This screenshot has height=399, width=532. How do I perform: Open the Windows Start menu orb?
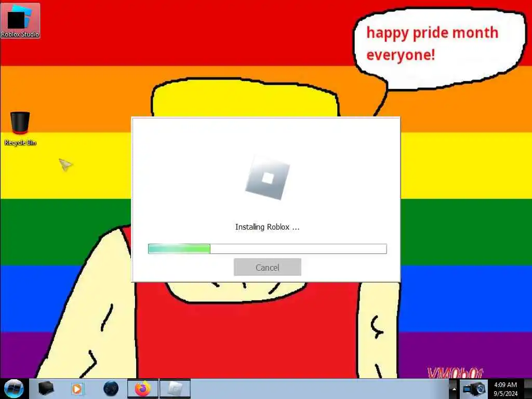[x=14, y=389]
